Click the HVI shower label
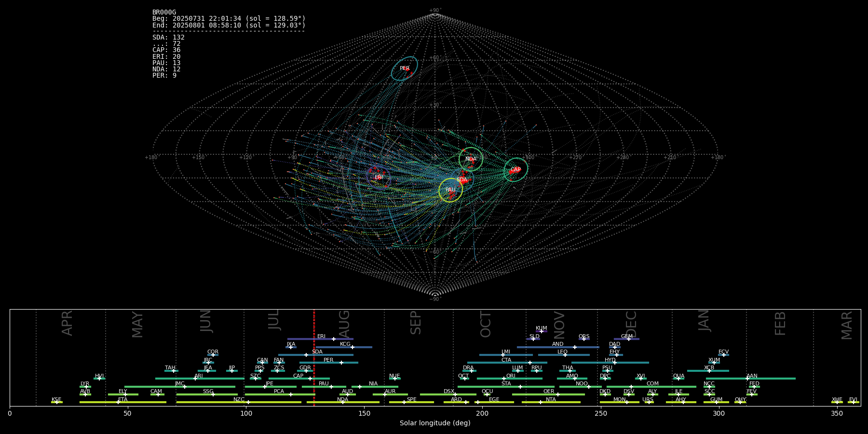This screenshot has width=868, height=434. coord(99,376)
